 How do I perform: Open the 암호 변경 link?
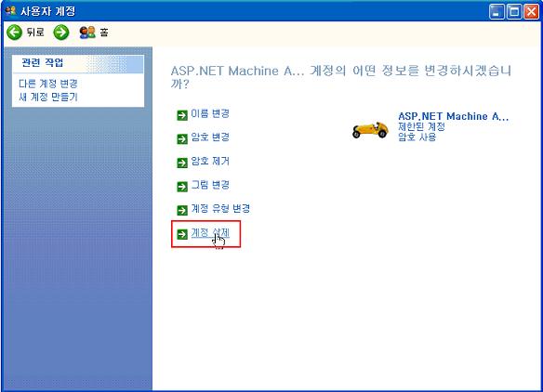click(x=210, y=137)
